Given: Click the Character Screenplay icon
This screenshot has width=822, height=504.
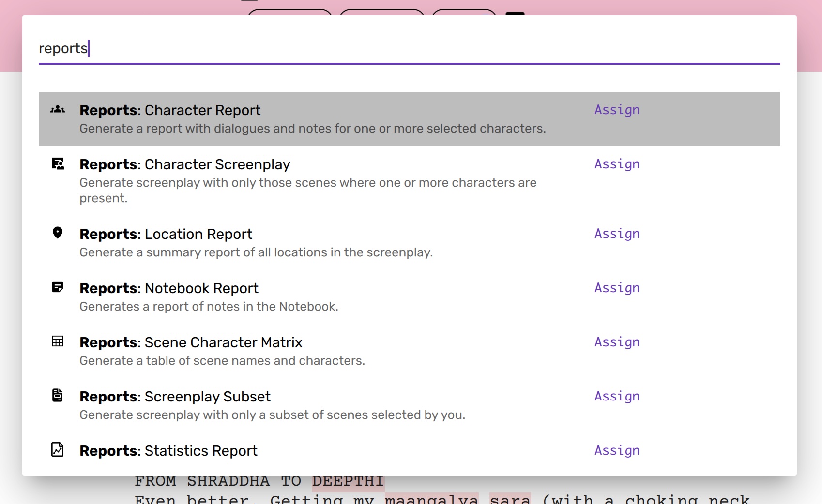Looking at the screenshot, I should (58, 164).
